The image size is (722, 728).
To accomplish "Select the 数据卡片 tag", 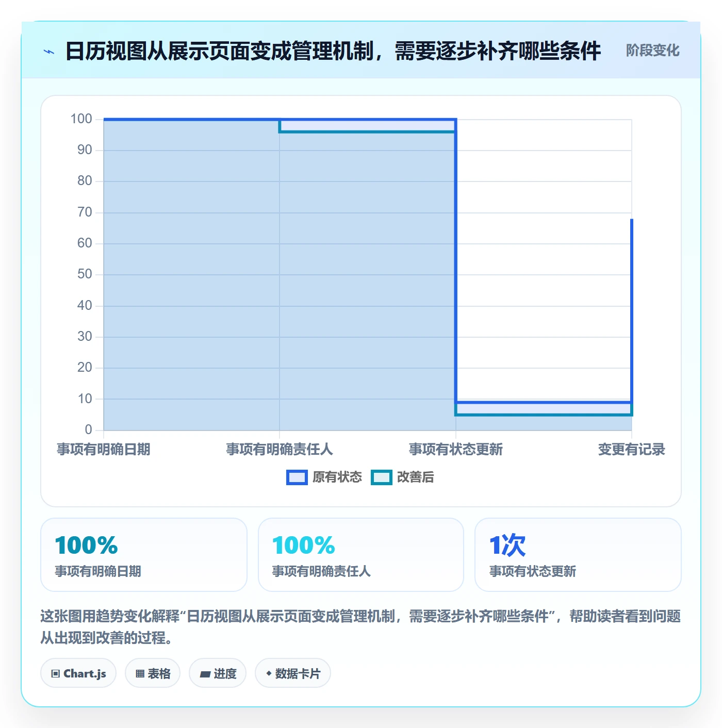I will 293,673.
